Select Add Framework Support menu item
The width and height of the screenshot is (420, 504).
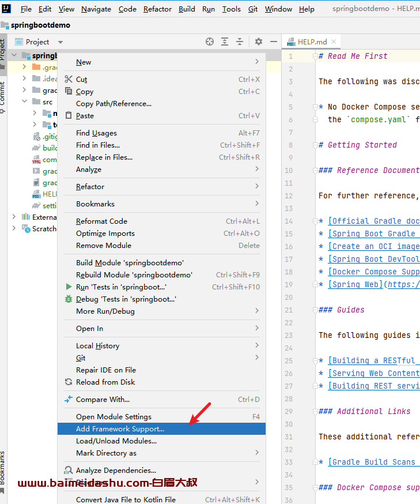161,429
